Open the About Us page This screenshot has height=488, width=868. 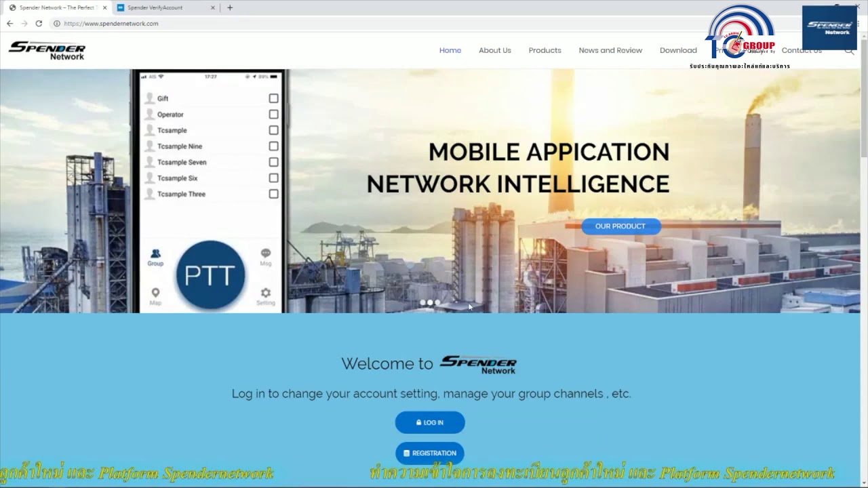495,50
